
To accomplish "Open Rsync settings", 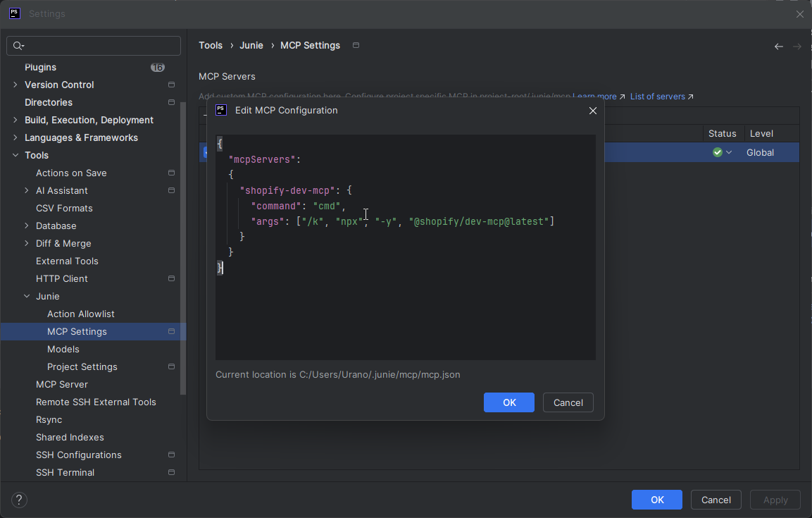I will tap(49, 419).
